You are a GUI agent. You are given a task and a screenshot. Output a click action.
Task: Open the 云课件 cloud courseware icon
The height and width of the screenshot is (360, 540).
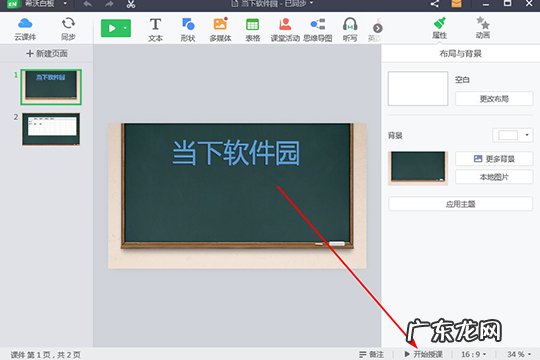(25, 29)
